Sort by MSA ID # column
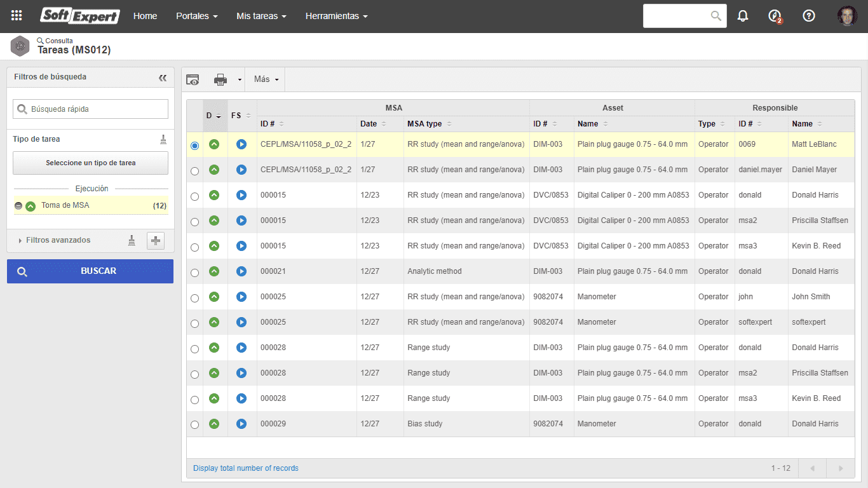The width and height of the screenshot is (868, 488). pyautogui.click(x=272, y=124)
